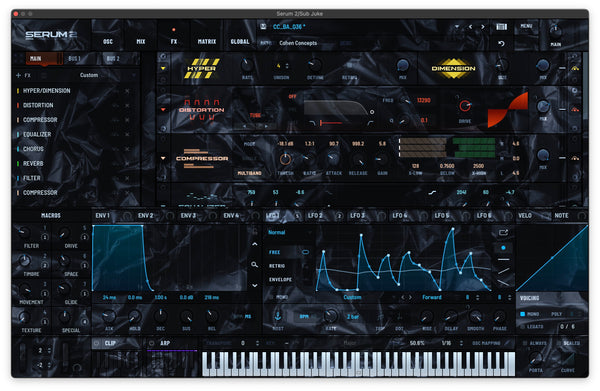Switch to the MIX tab
Image resolution: width=600 pixels, height=391 pixels.
[x=141, y=42]
